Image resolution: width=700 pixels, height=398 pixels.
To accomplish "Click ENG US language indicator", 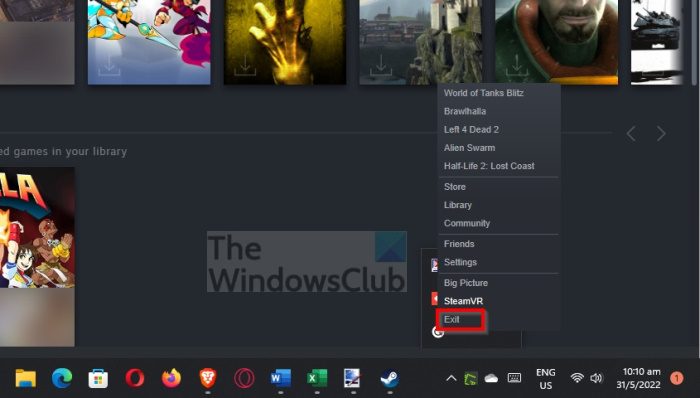I will click(546, 379).
